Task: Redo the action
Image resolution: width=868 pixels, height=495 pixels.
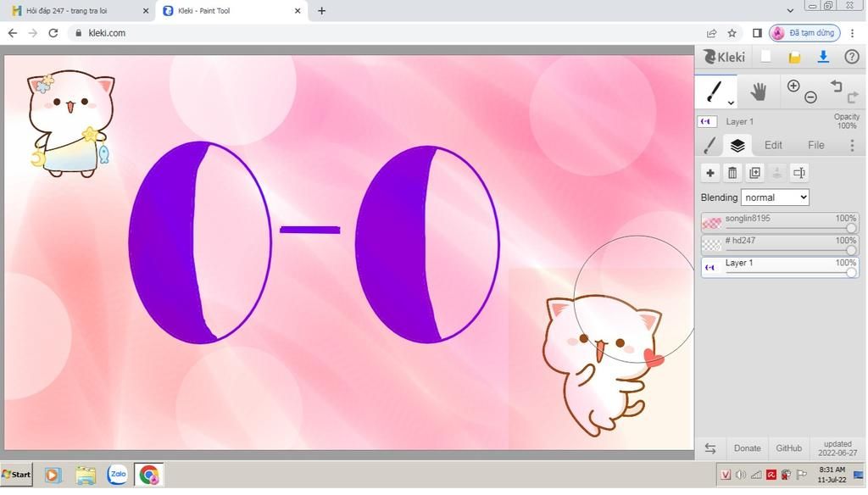Action: coord(853,97)
